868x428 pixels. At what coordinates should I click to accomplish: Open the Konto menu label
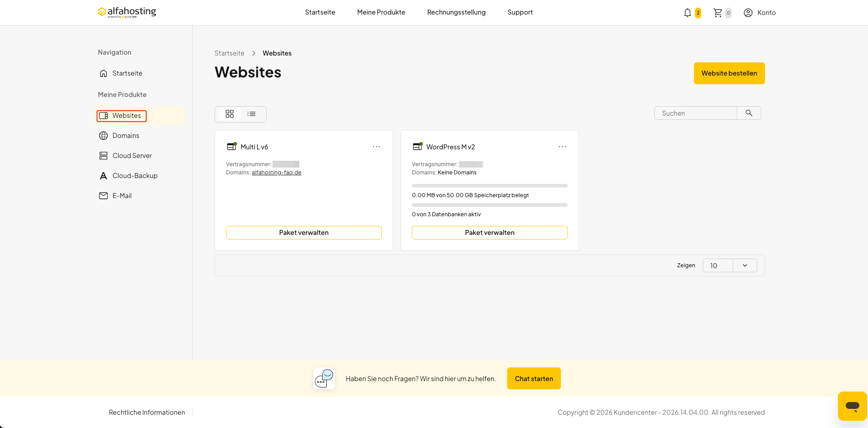click(766, 13)
